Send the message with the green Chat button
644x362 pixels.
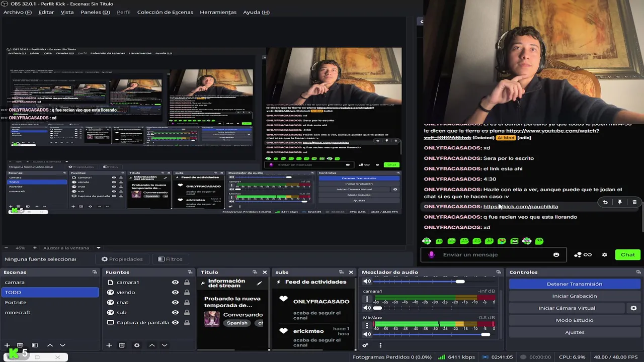click(627, 255)
